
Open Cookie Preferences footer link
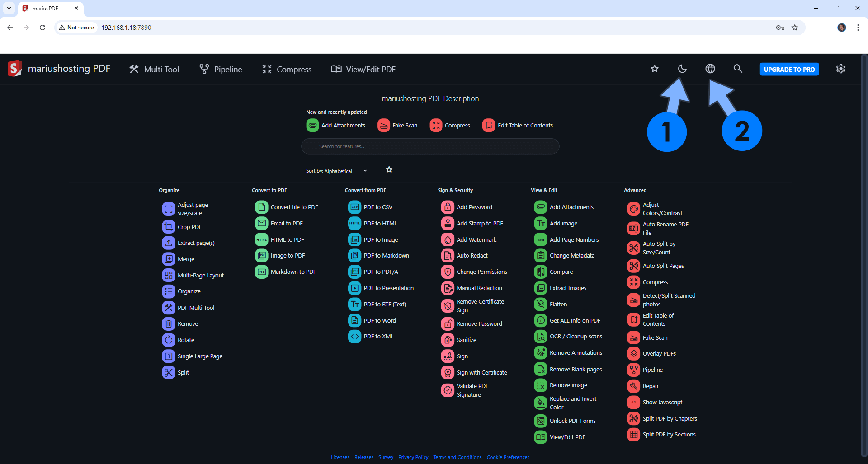coord(508,457)
